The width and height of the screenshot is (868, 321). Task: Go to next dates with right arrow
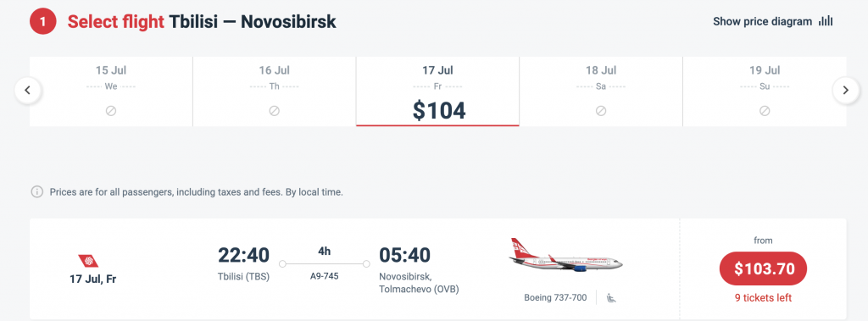[x=846, y=91]
